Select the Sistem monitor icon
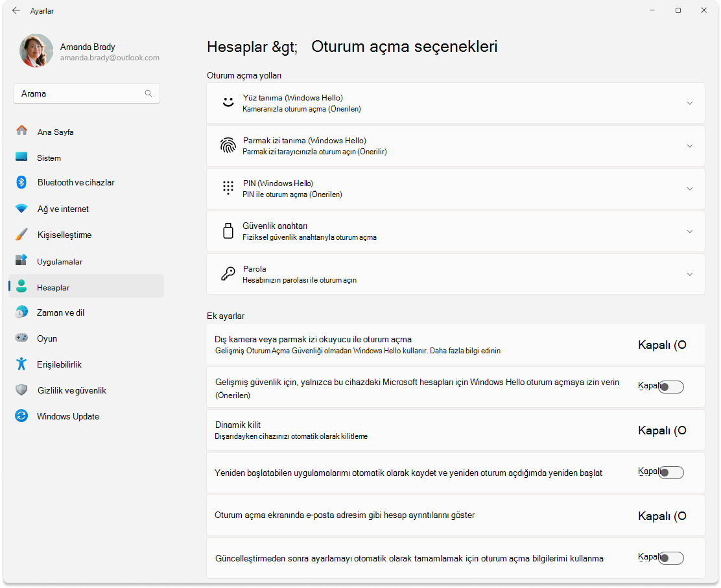The height and width of the screenshot is (588, 721). pyautogui.click(x=21, y=157)
